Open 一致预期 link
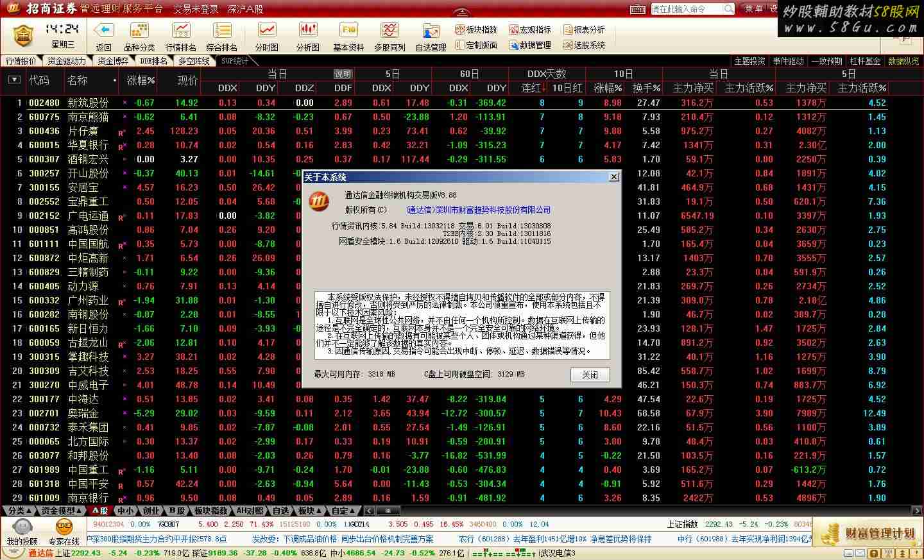This screenshot has height=560, width=924. (826, 61)
